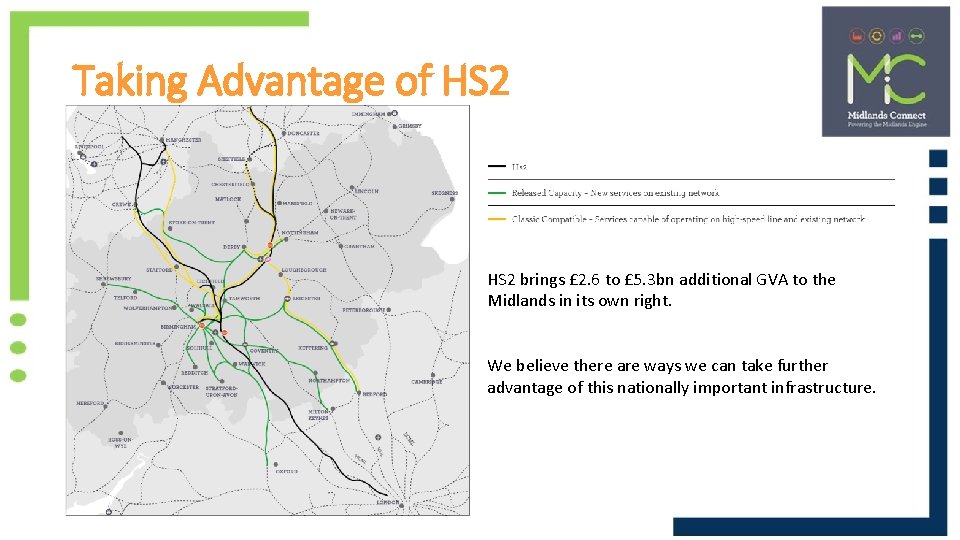Screen dimensions: 960x540
Task: Click the Kettering label on the map
Action: (313, 348)
